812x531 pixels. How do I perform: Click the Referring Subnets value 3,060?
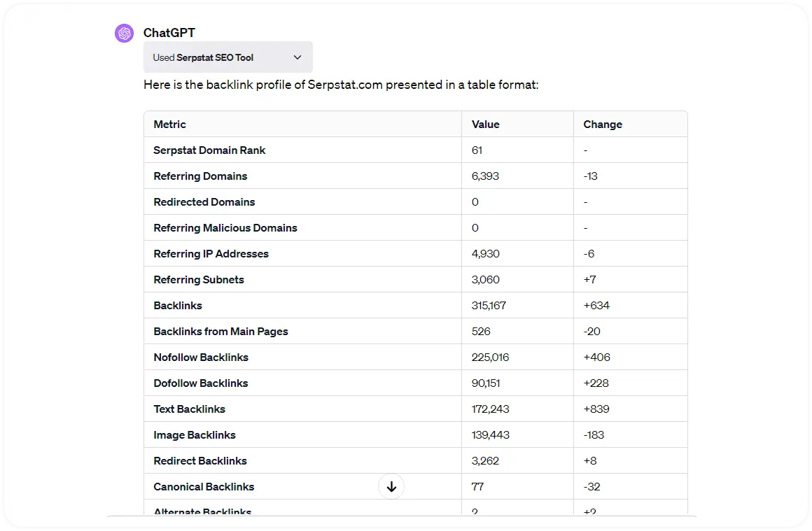pyautogui.click(x=486, y=279)
